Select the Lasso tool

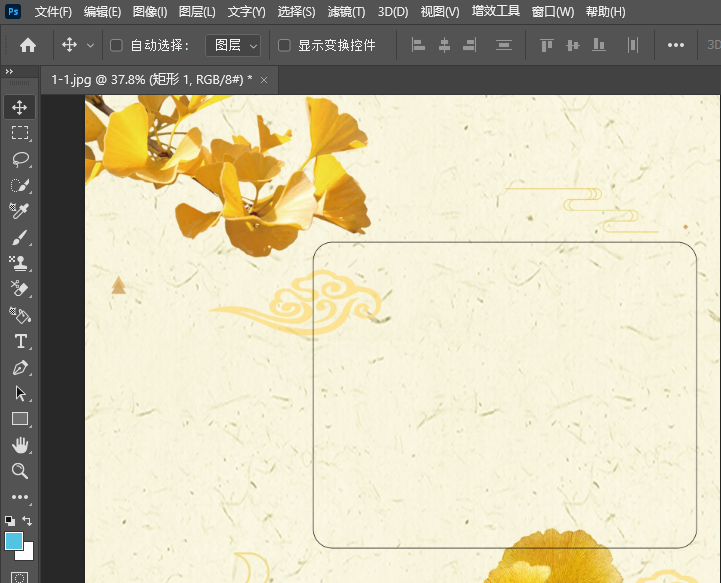20,159
